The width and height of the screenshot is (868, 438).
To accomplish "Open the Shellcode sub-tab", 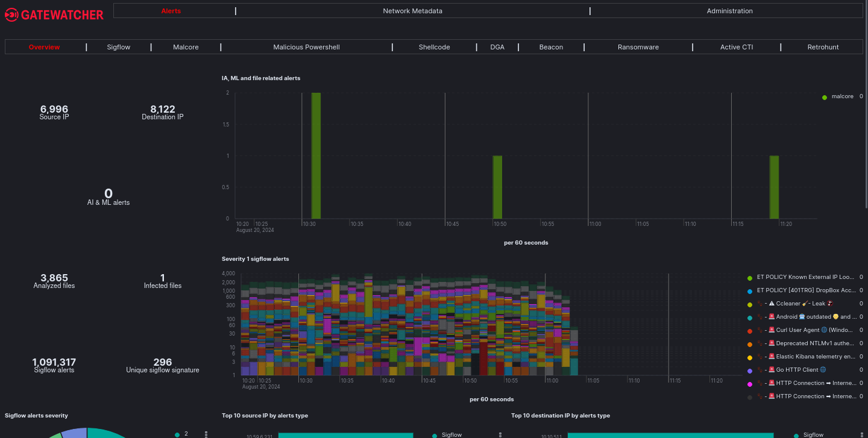I will click(x=434, y=47).
